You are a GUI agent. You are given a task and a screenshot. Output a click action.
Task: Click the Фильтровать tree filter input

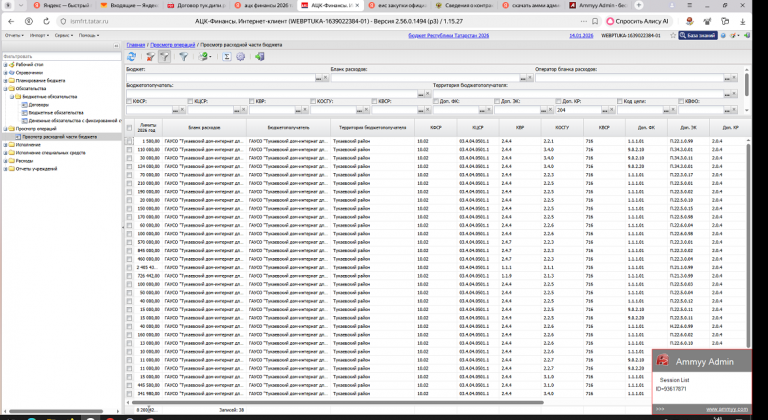(62, 56)
